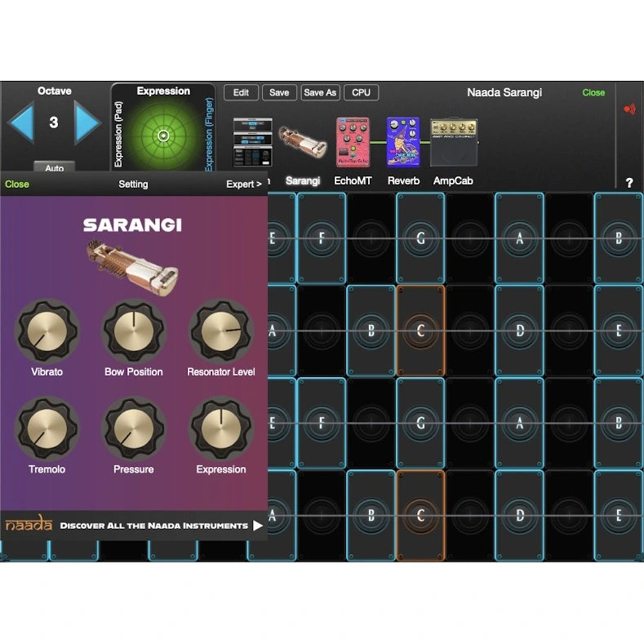Close the Setting panel
644x644 pixels.
coord(17,184)
